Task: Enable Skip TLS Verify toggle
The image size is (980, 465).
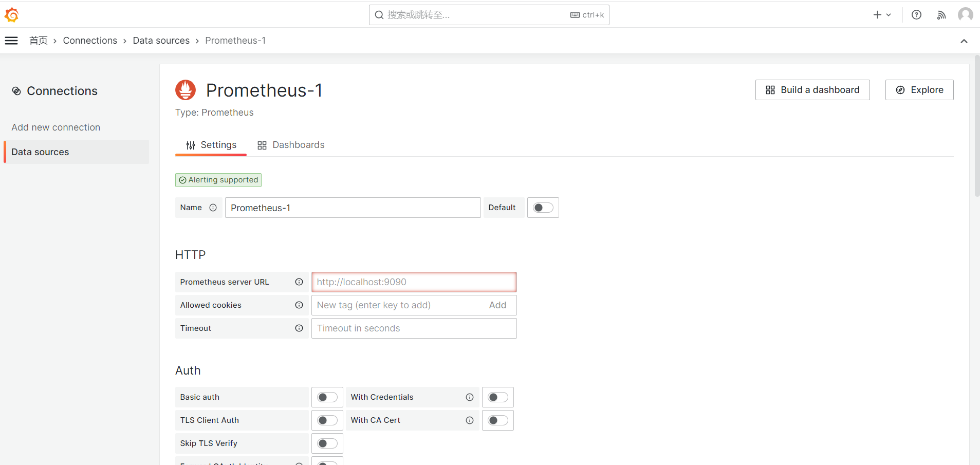Action: 327,443
